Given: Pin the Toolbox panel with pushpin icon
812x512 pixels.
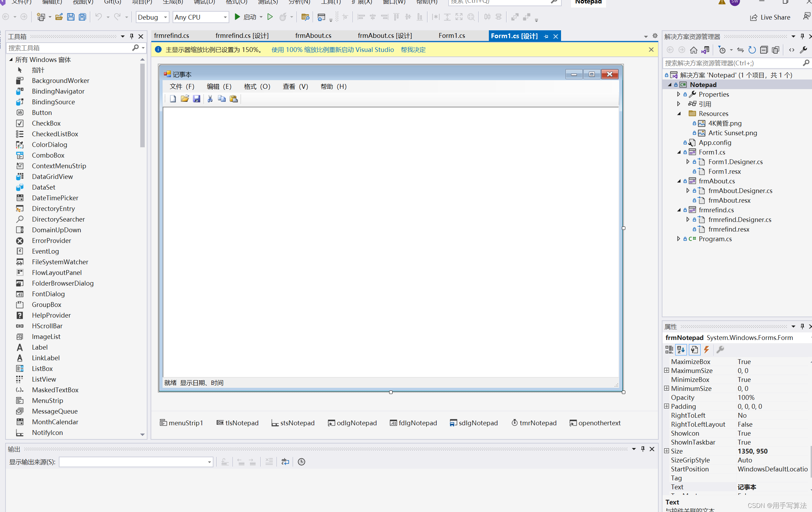Looking at the screenshot, I should (x=132, y=36).
